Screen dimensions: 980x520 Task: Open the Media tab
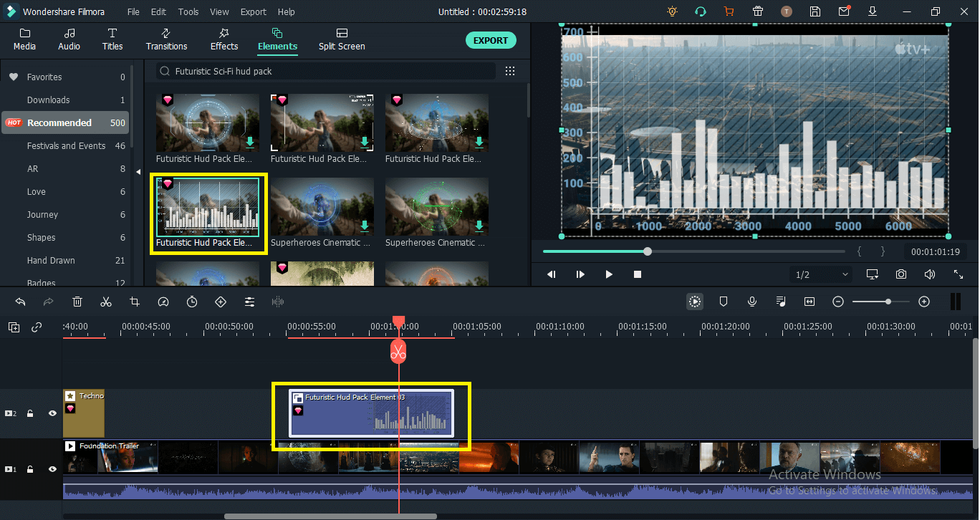click(x=24, y=39)
